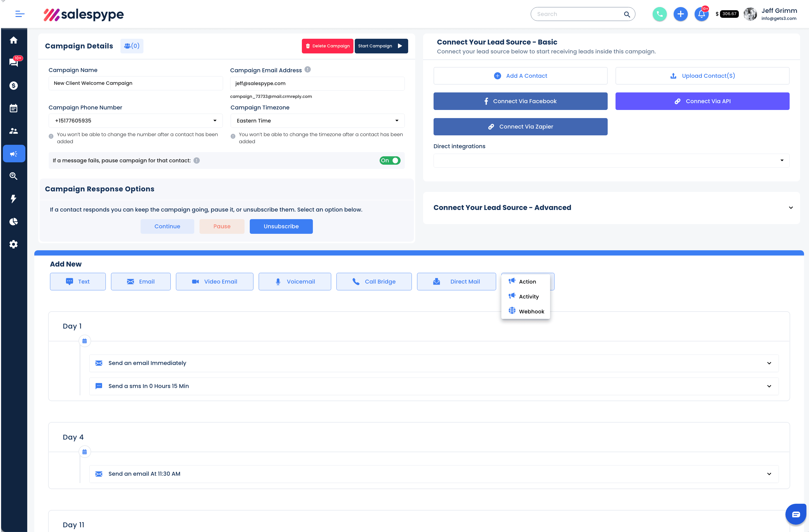Toggle the pause campaign on message fail switch
The width and height of the screenshot is (809, 532).
tap(390, 160)
